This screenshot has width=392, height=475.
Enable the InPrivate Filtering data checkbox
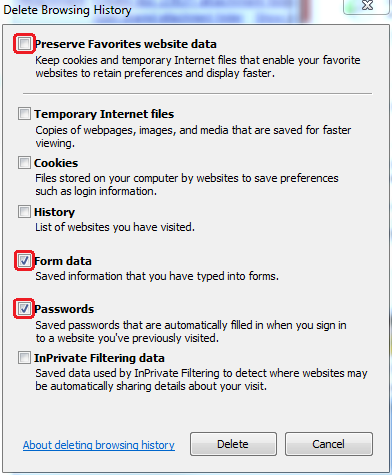tap(24, 358)
